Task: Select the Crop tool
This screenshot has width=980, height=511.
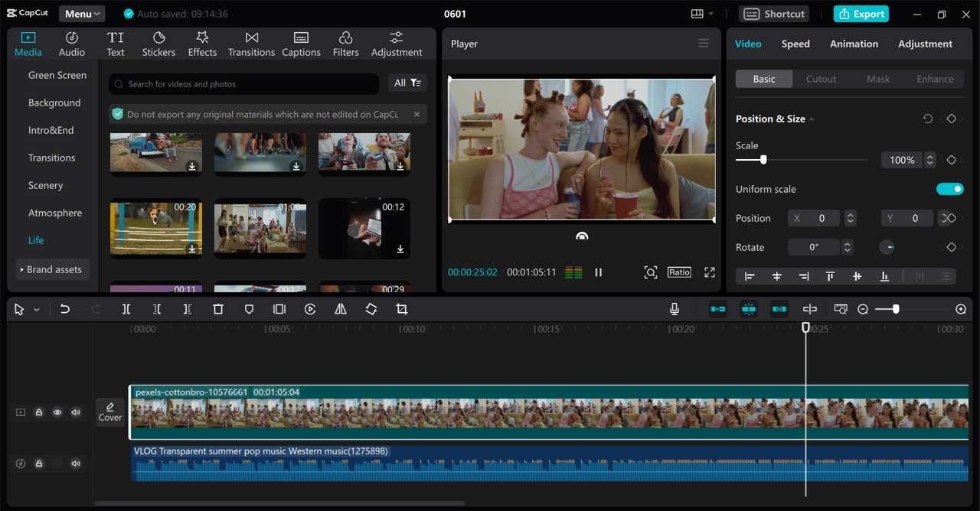Action: [x=402, y=309]
